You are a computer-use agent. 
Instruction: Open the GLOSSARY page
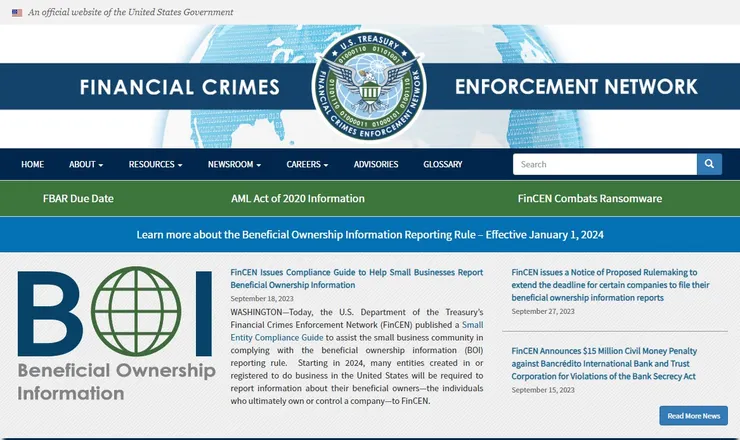[x=443, y=164]
